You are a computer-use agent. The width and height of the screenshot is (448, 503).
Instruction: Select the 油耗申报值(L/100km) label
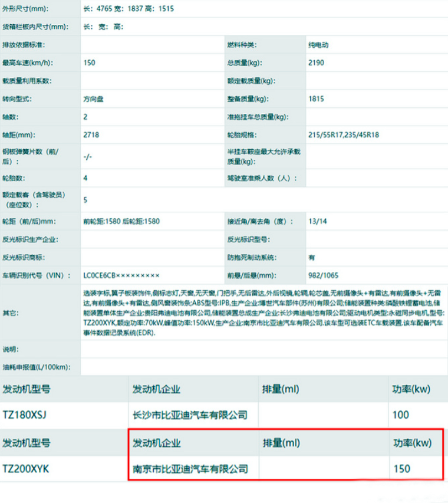[37, 367]
